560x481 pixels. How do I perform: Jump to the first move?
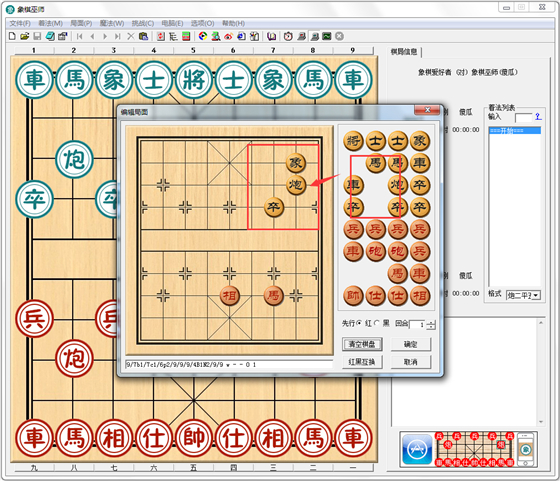point(79,36)
